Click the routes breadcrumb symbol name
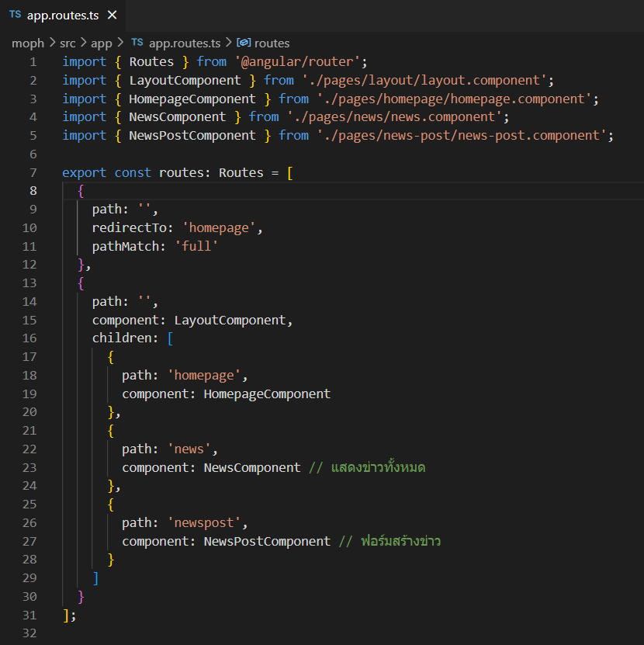 click(272, 43)
